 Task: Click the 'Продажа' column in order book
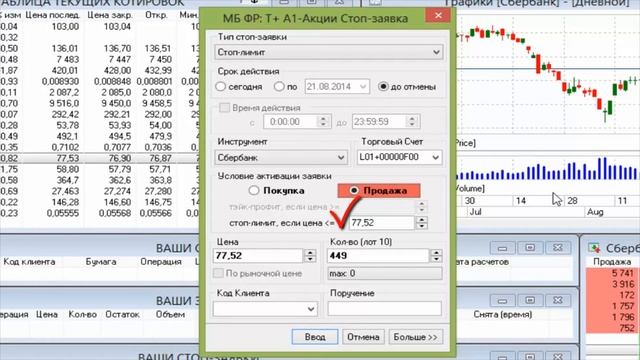612,262
